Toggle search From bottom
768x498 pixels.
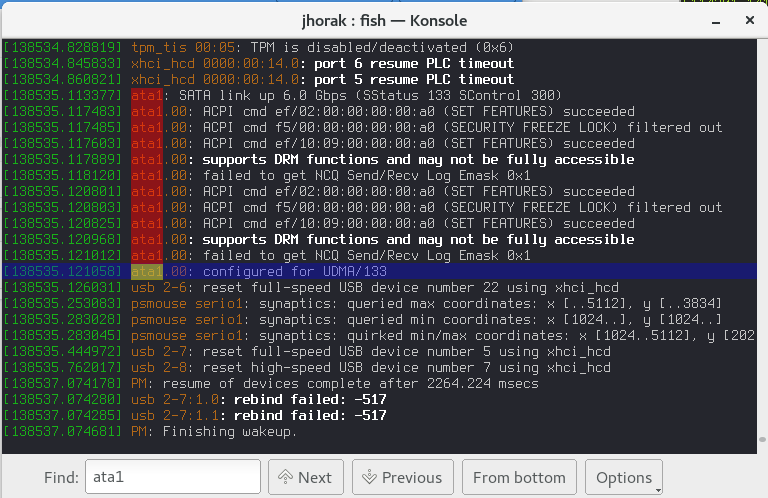click(x=519, y=477)
